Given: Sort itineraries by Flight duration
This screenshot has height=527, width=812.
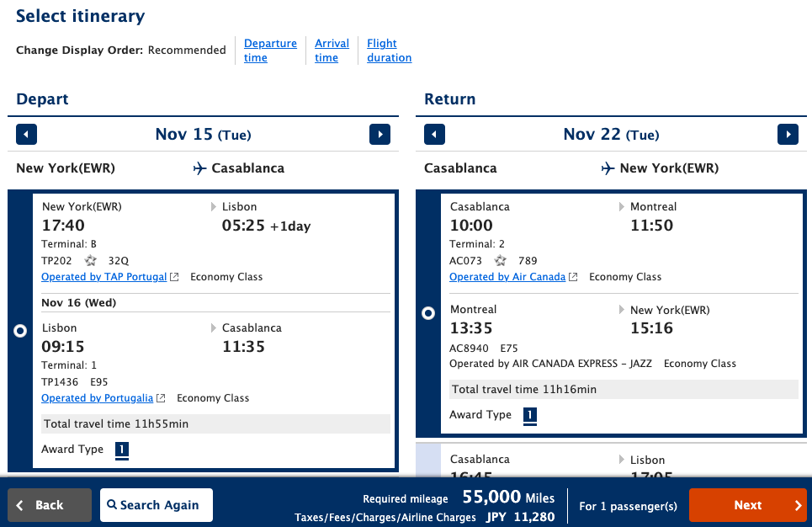Looking at the screenshot, I should pyautogui.click(x=389, y=51).
